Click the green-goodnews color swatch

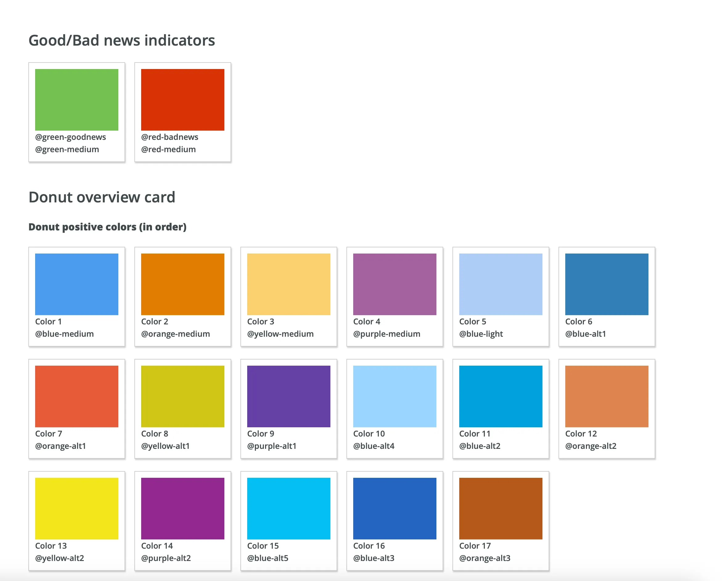pos(77,100)
